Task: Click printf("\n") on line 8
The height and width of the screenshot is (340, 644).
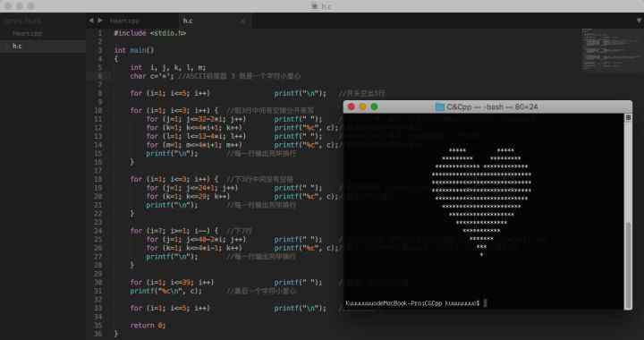Action: [x=301, y=93]
